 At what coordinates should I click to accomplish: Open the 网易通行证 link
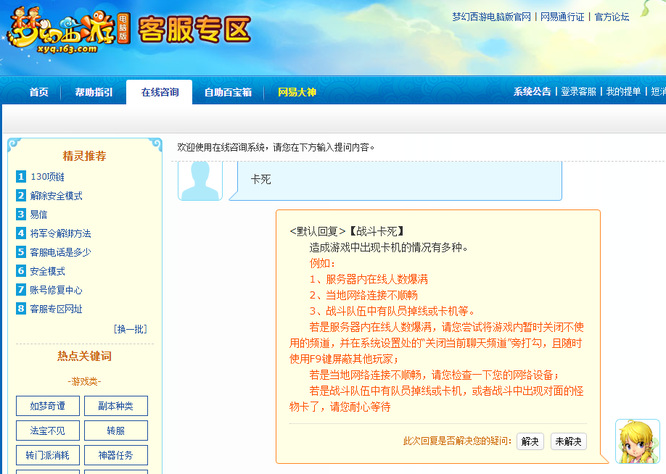562,17
